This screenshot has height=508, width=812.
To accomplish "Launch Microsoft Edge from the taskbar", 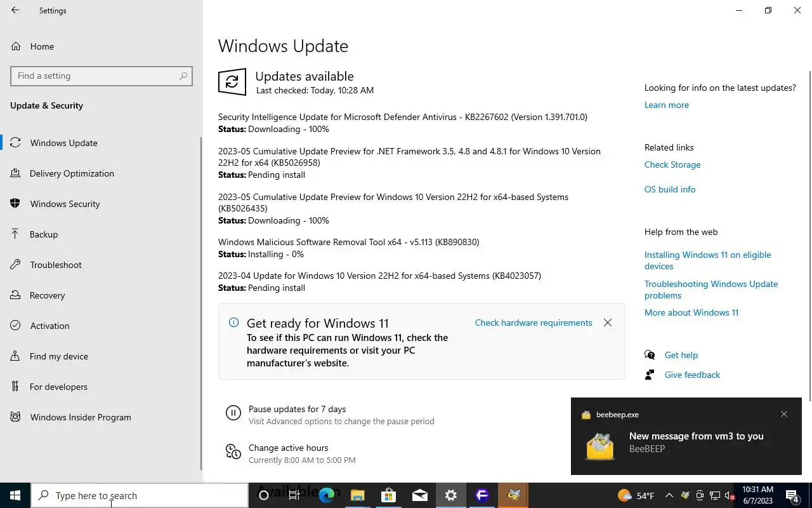I will pos(326,495).
